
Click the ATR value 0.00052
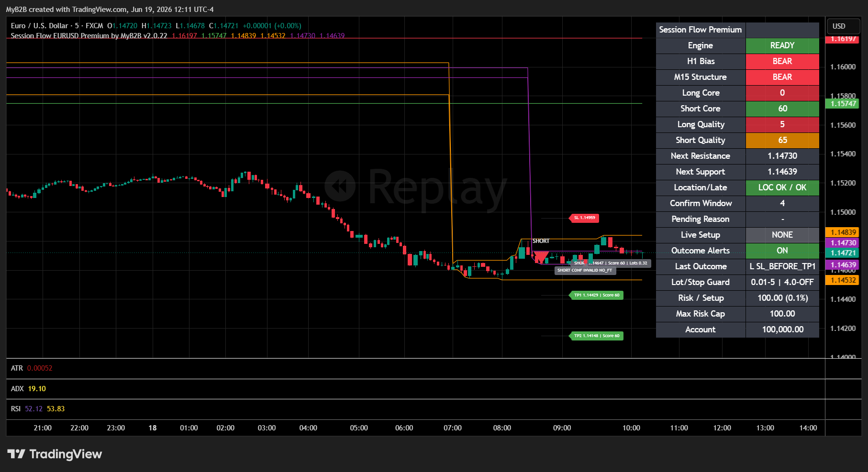click(x=40, y=368)
